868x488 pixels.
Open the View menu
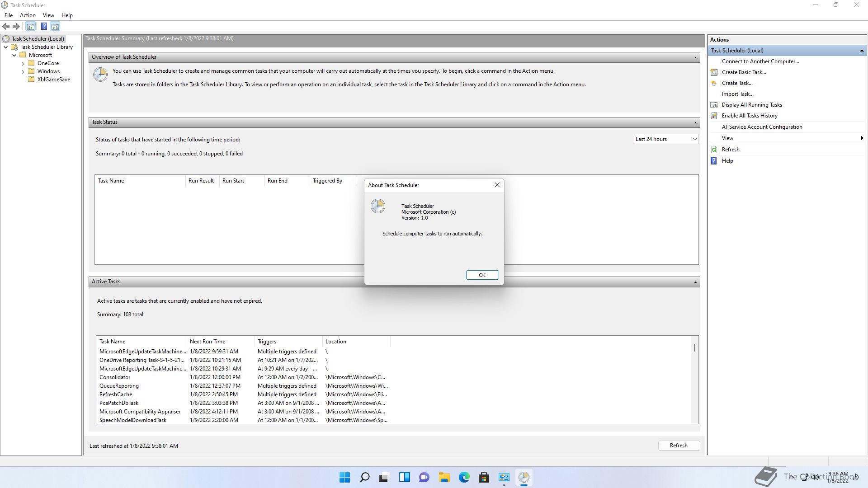48,15
